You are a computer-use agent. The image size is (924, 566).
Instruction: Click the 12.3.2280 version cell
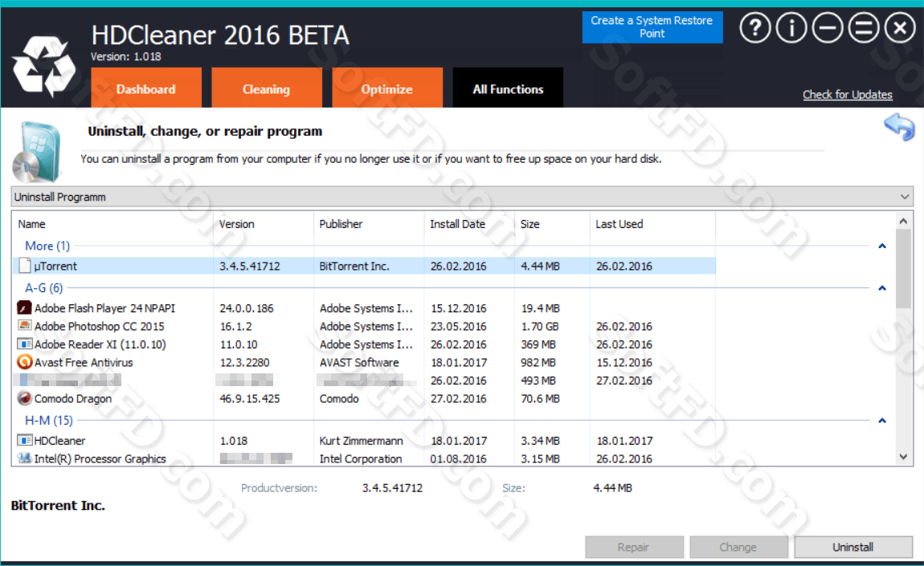[x=244, y=363]
